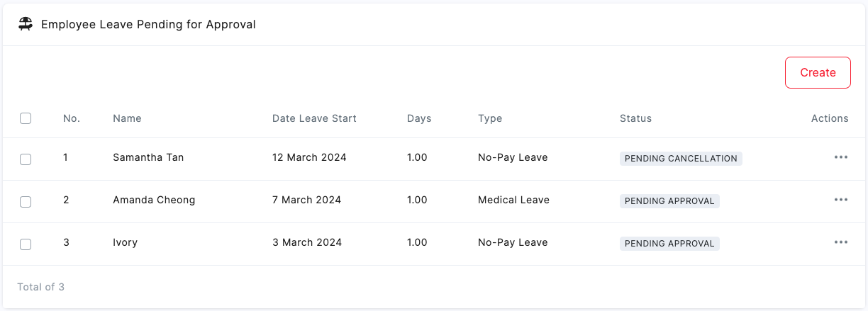This screenshot has width=868, height=311.
Task: Click the beach umbrella leave icon
Action: [26, 24]
